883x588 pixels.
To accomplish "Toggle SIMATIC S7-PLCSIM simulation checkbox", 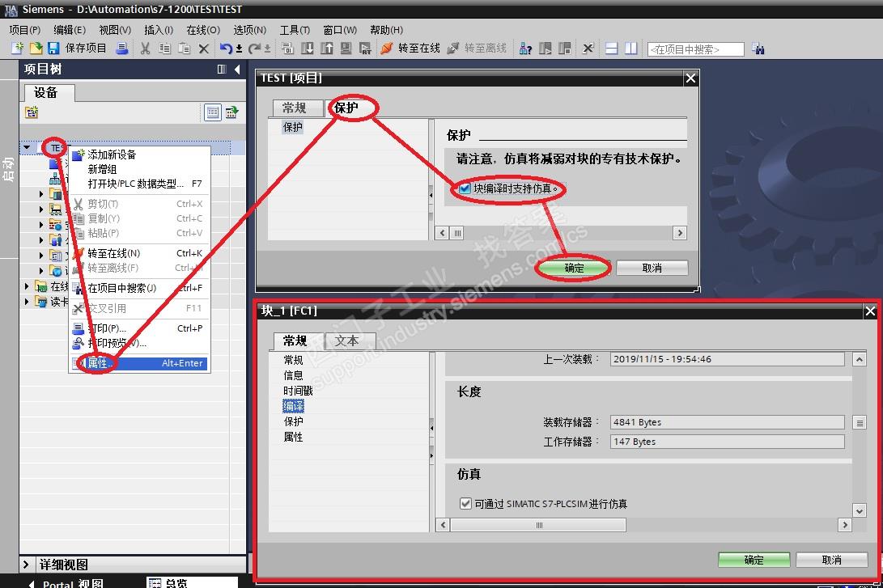I will 465,503.
